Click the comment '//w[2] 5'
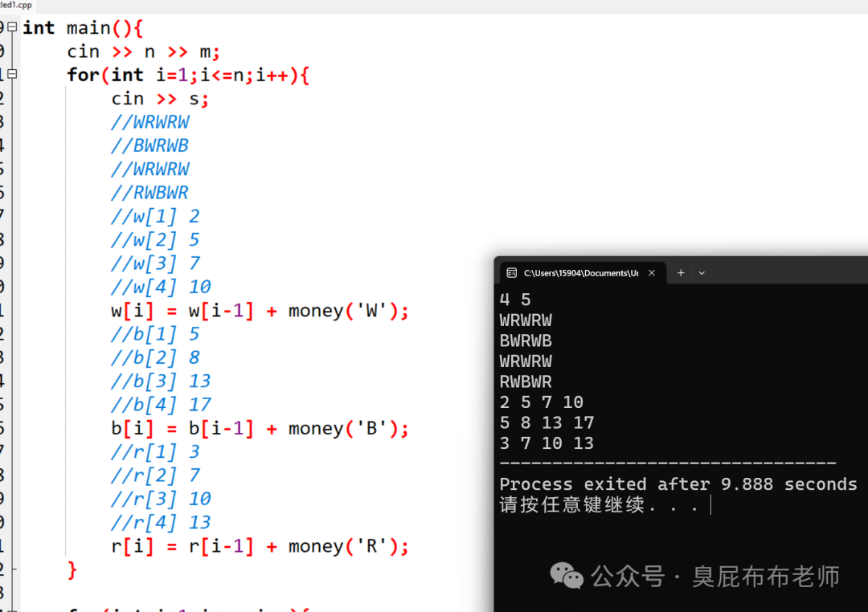 click(155, 239)
